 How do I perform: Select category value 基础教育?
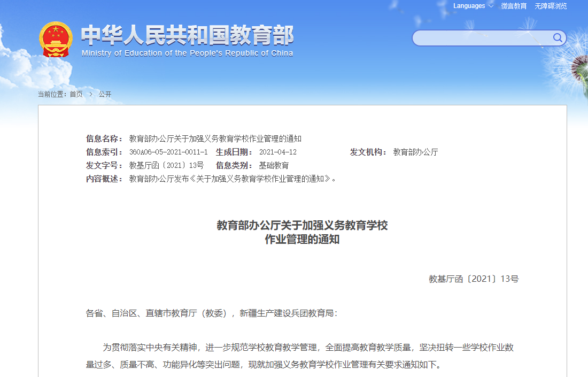(274, 165)
